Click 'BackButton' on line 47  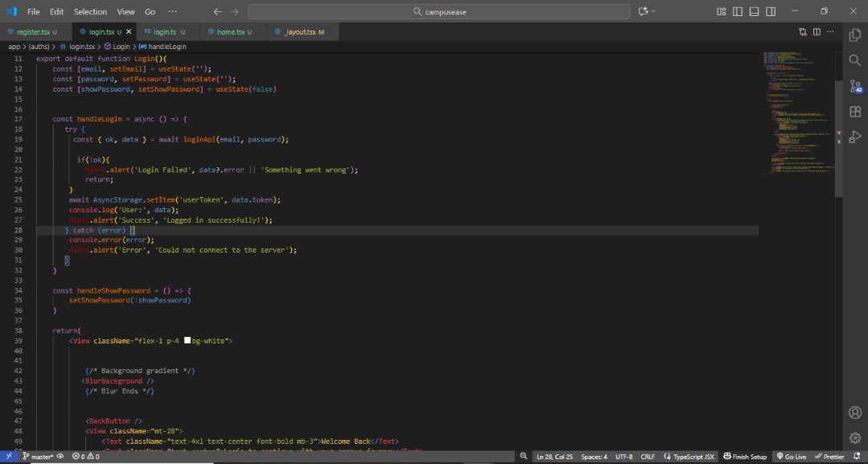[109, 421]
